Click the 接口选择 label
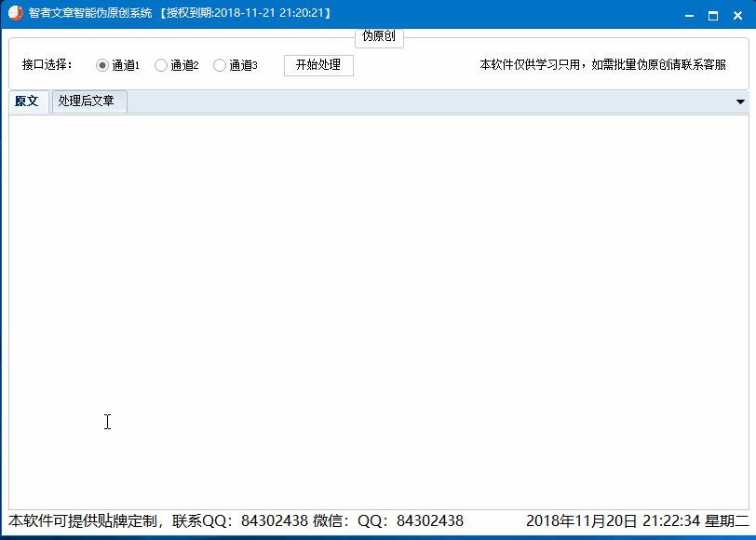756x540 pixels. click(x=47, y=64)
